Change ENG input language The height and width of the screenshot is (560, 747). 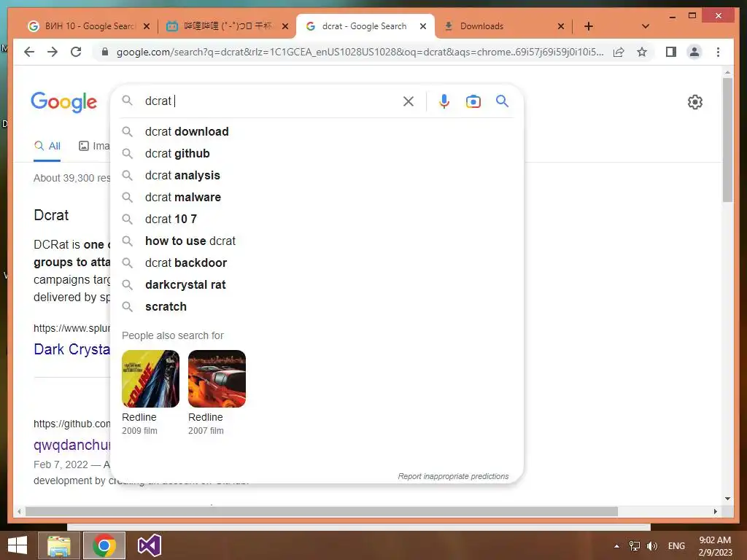[x=676, y=546]
